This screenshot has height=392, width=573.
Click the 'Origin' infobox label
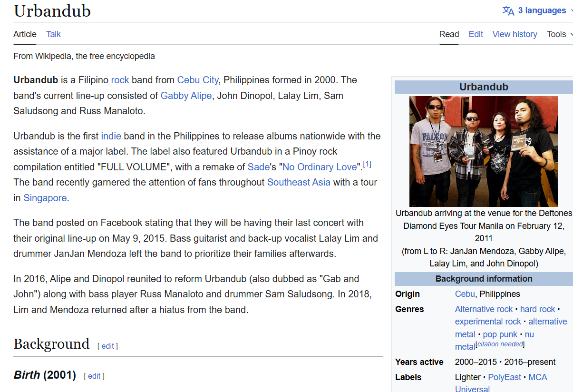pyautogui.click(x=408, y=294)
